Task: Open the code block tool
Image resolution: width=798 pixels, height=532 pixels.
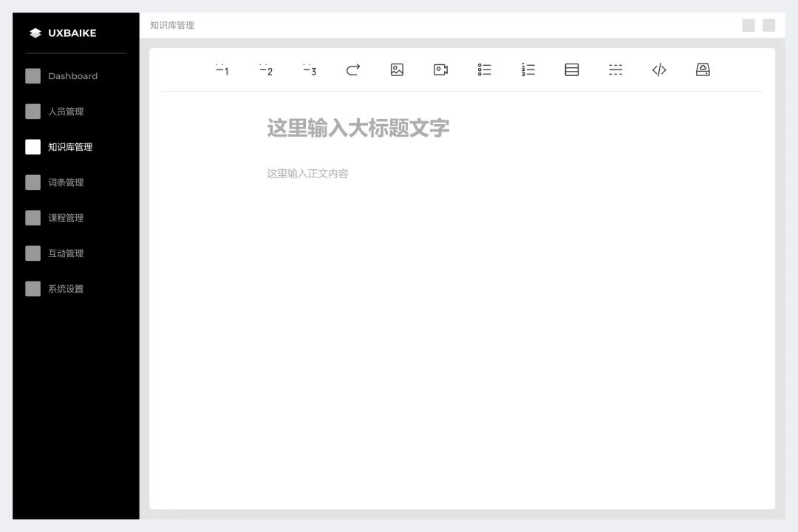Action: point(659,69)
